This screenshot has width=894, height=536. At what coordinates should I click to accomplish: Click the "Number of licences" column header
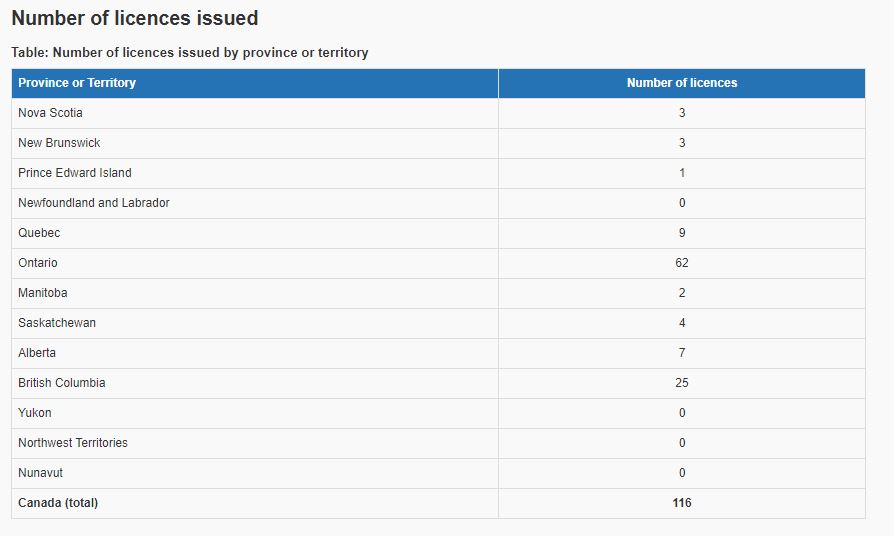click(682, 83)
